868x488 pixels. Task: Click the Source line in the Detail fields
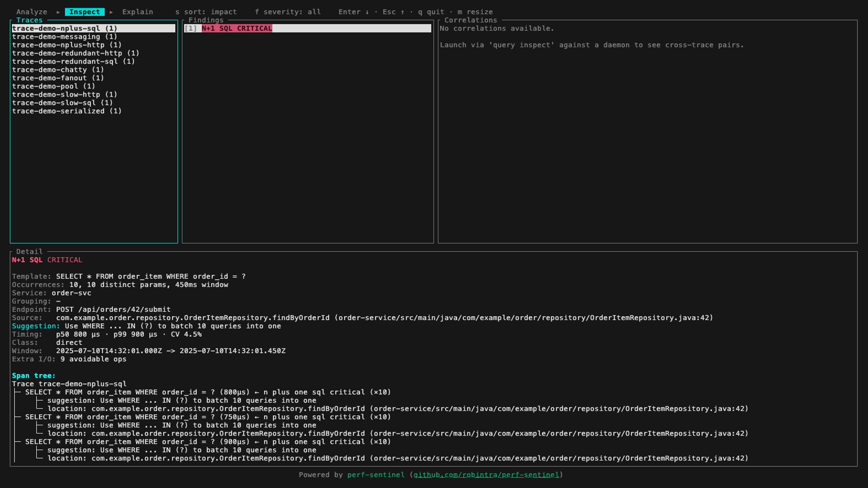tap(362, 318)
